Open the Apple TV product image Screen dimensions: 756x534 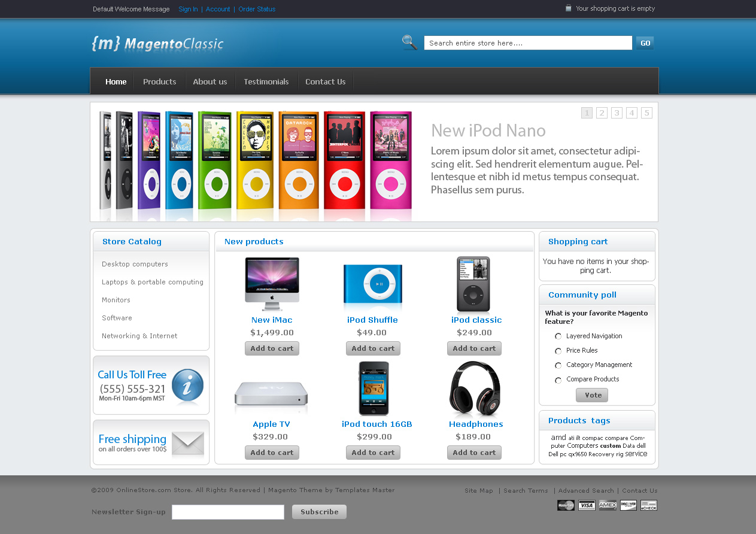point(271,395)
